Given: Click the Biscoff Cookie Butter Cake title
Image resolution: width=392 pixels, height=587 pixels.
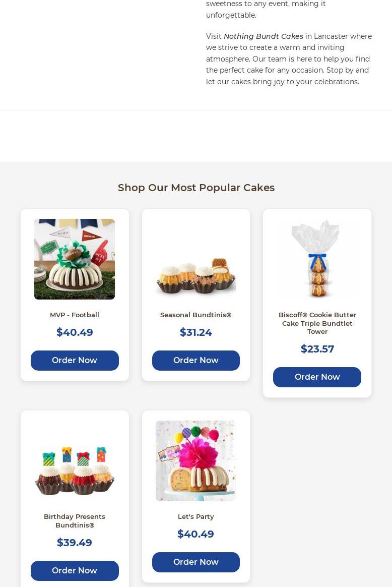Looking at the screenshot, I should coord(317,323).
